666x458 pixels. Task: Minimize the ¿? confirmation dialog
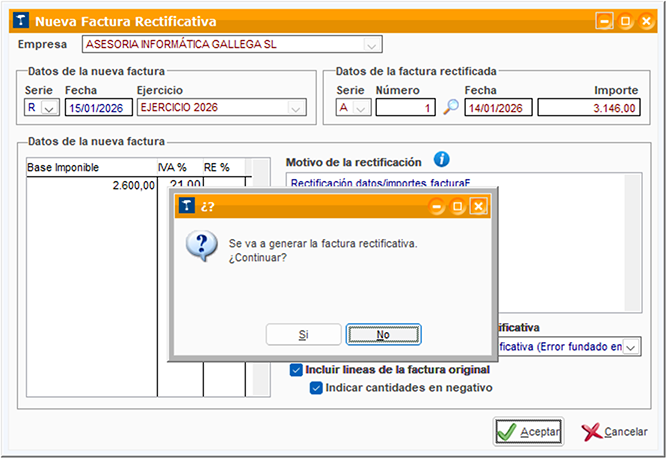[436, 206]
